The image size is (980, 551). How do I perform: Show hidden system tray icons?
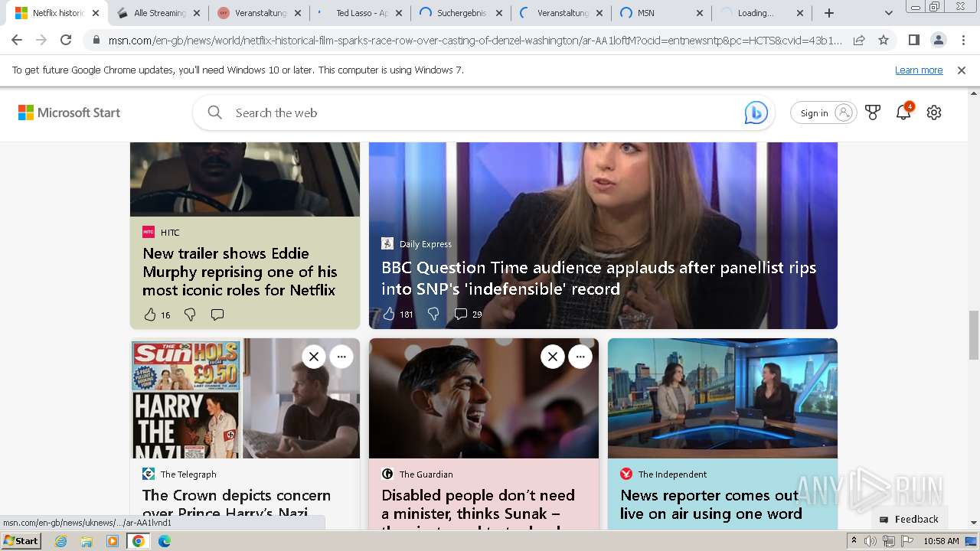click(x=854, y=541)
